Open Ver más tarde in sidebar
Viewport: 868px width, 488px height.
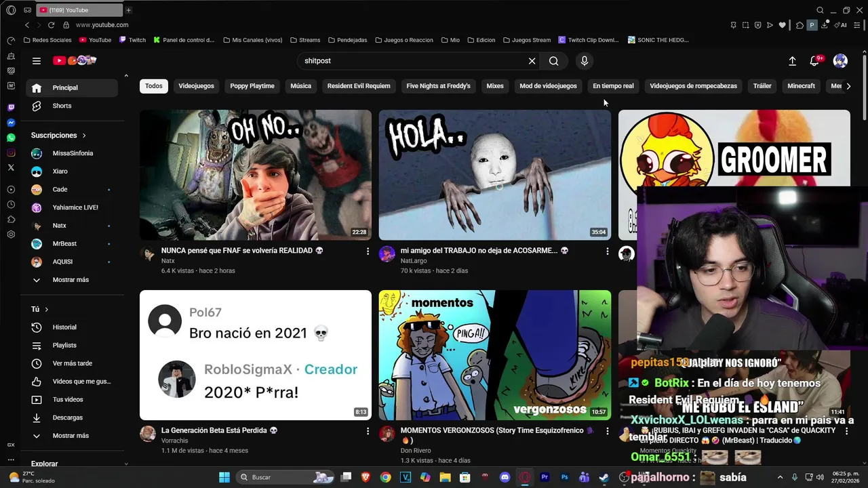[72, 363]
